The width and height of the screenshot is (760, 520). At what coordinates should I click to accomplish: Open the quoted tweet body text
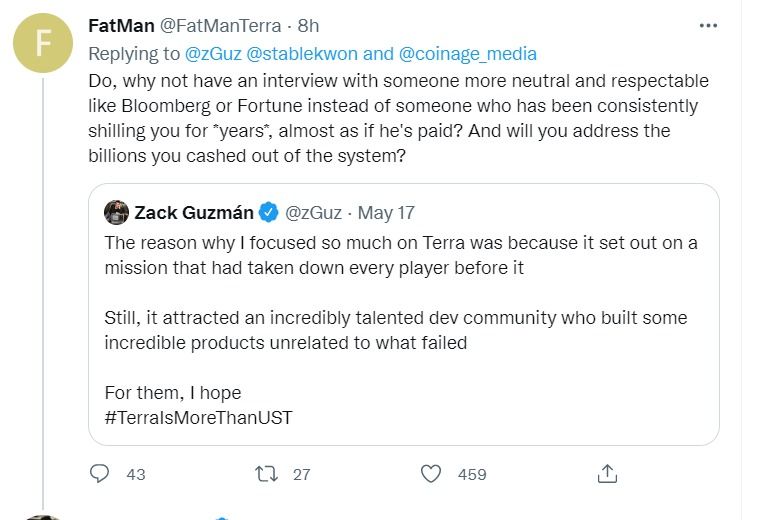pyautogui.click(x=400, y=316)
